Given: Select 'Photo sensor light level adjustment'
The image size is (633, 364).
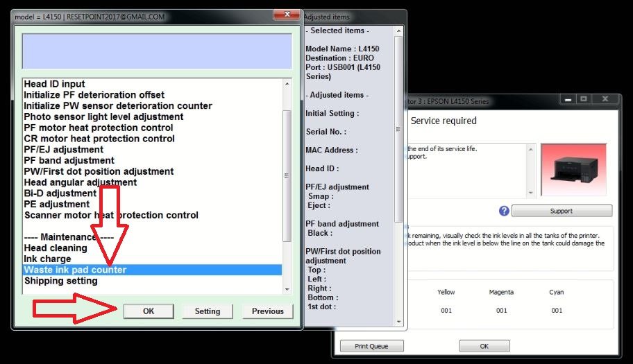Looking at the screenshot, I should (103, 116).
